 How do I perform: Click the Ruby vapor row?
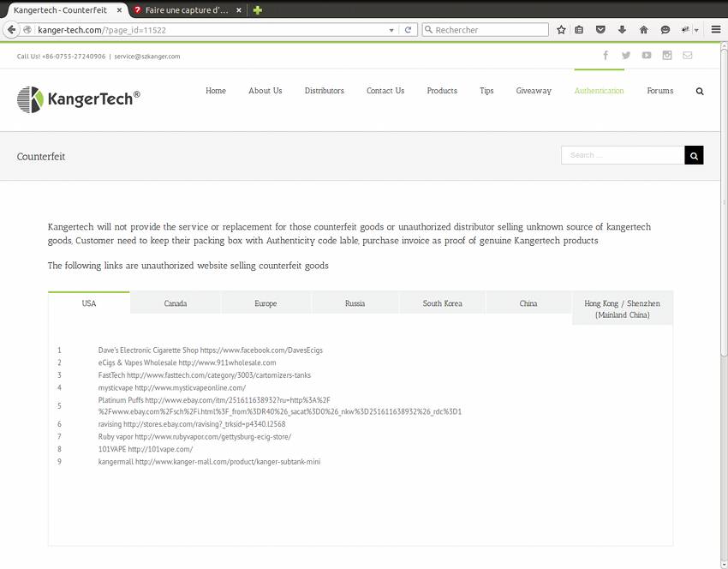pyautogui.click(x=194, y=437)
